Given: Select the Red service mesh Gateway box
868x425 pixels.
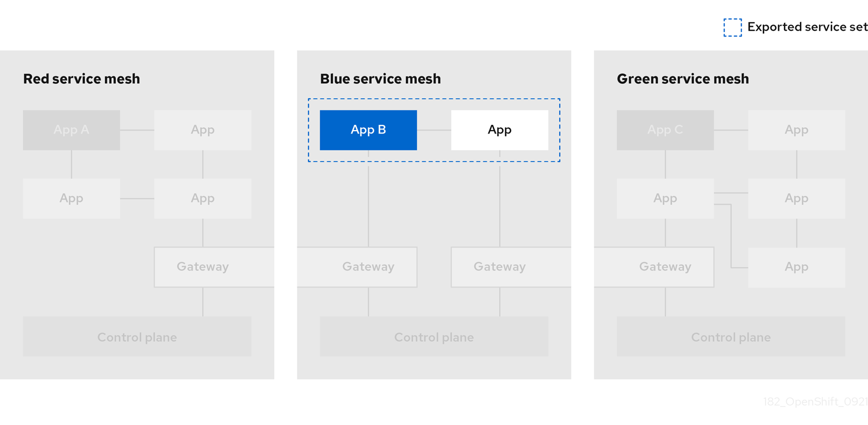Looking at the screenshot, I should pos(203,267).
